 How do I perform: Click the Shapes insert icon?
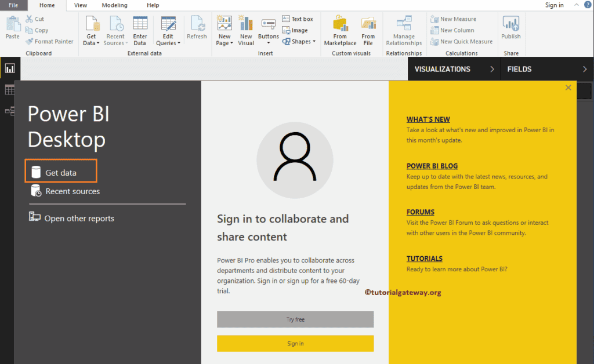tap(286, 41)
